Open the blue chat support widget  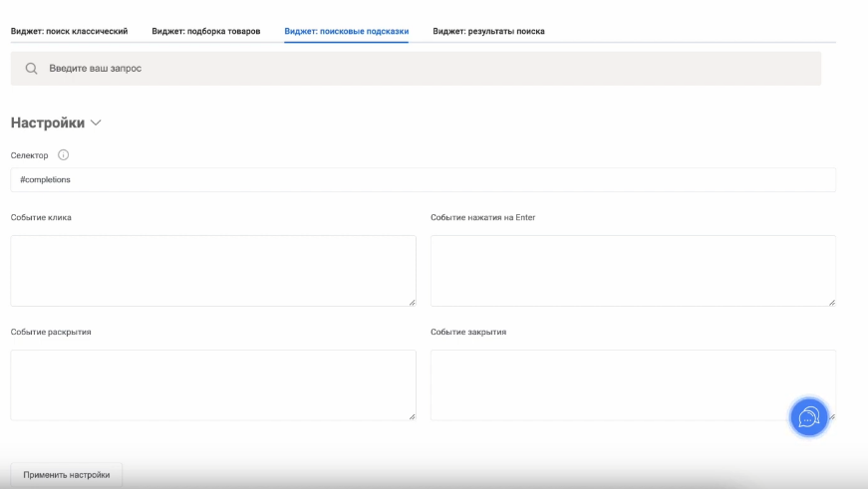pyautogui.click(x=809, y=416)
